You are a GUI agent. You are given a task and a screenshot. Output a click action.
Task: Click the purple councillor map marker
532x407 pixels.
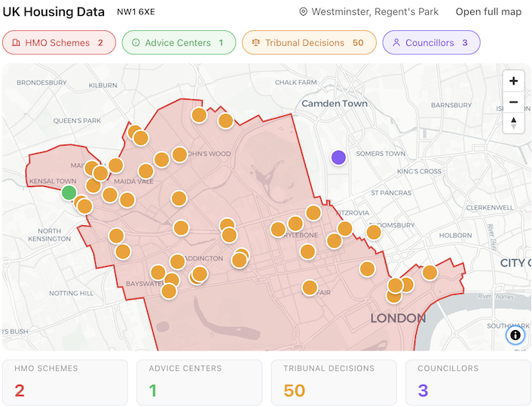click(338, 158)
